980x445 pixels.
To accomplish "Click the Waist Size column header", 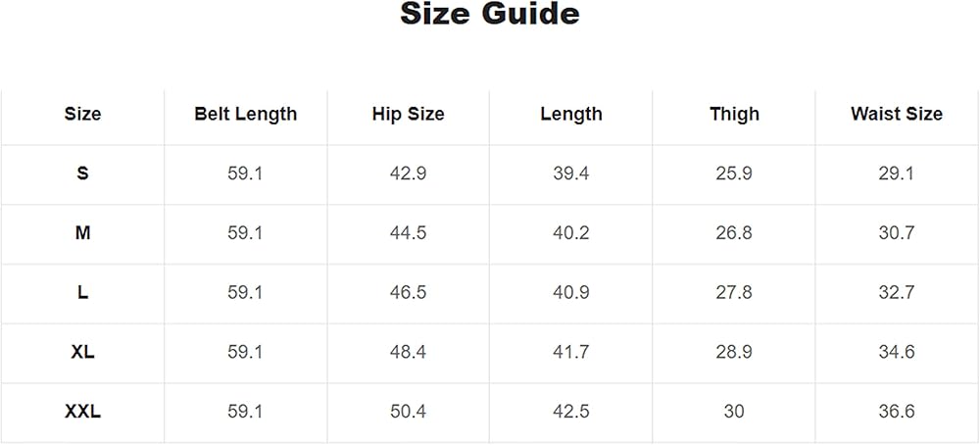I will 897,115.
